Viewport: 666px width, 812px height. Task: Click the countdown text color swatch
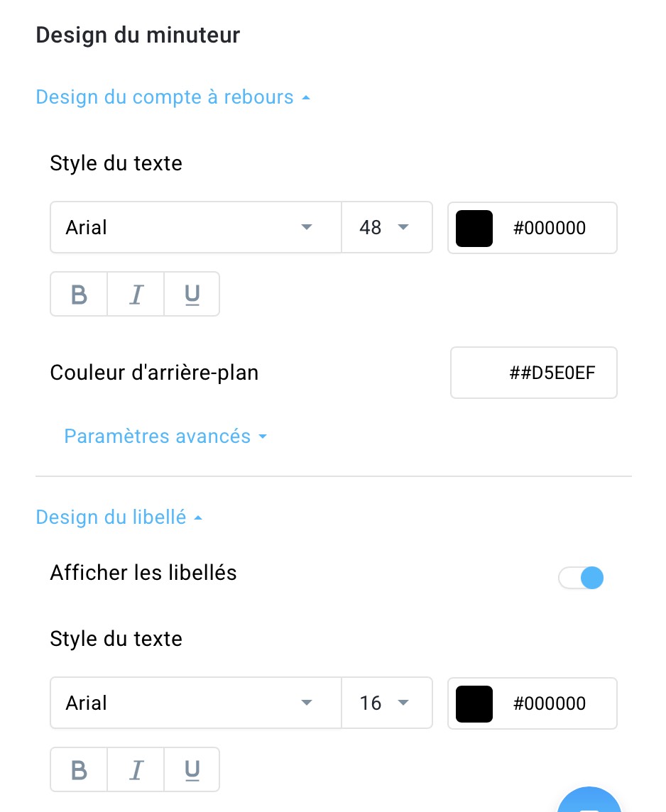[474, 228]
